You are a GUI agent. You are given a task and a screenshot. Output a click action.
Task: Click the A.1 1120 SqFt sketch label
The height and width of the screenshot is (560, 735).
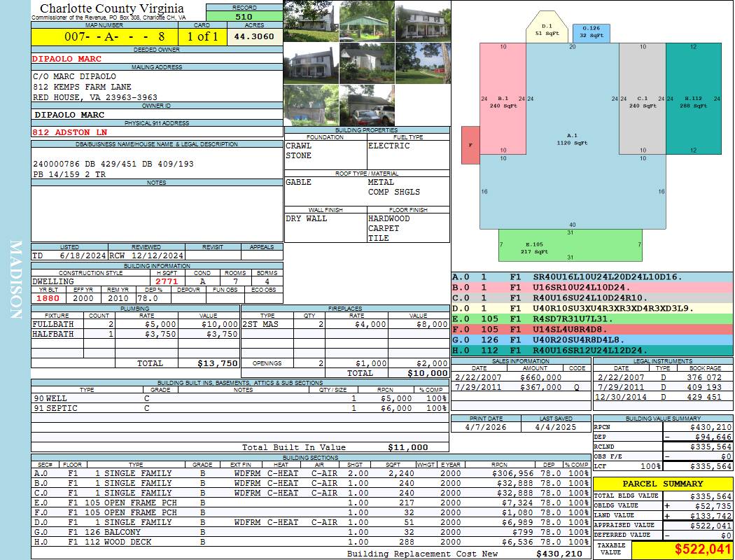(572, 139)
